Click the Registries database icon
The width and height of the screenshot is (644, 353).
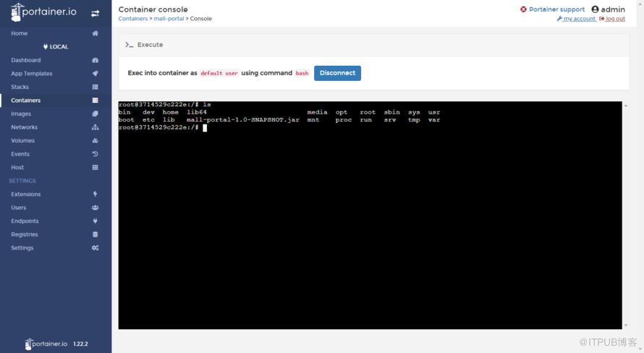[96, 234]
